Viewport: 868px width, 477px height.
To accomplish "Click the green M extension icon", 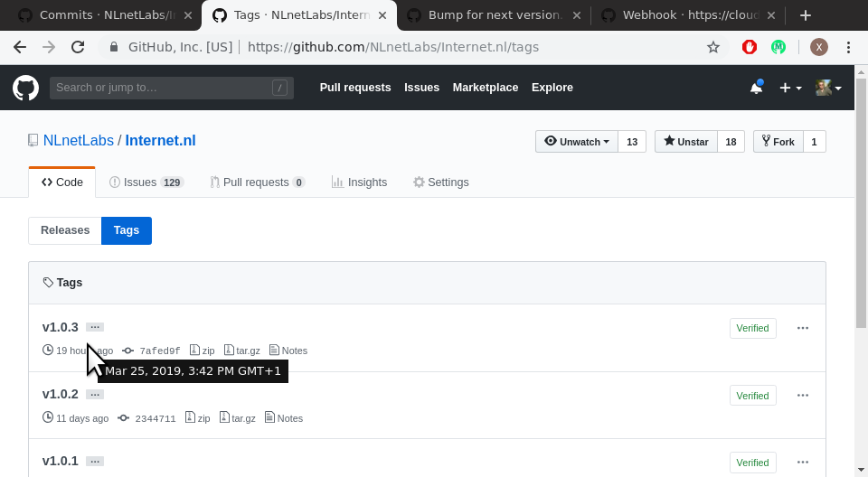I will pos(778,48).
